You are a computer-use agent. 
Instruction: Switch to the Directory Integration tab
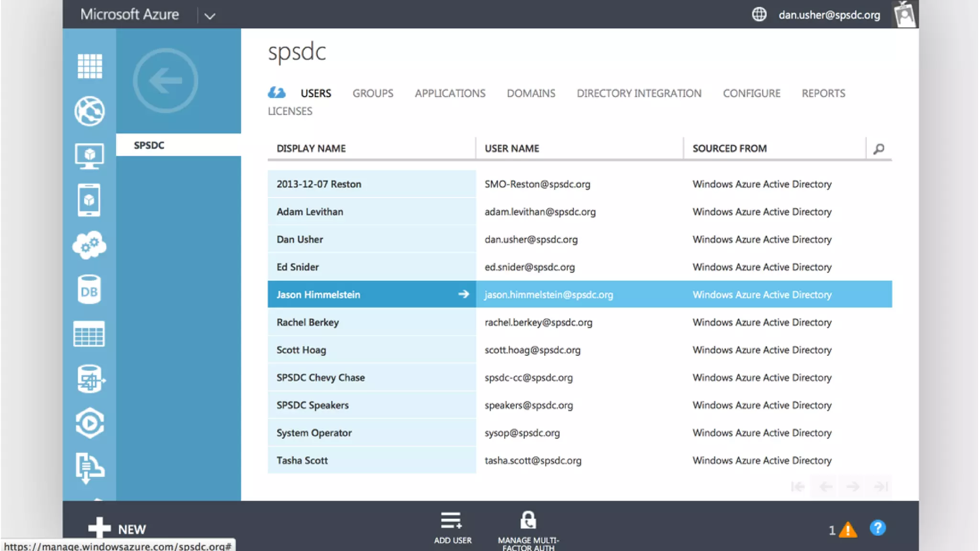point(639,93)
